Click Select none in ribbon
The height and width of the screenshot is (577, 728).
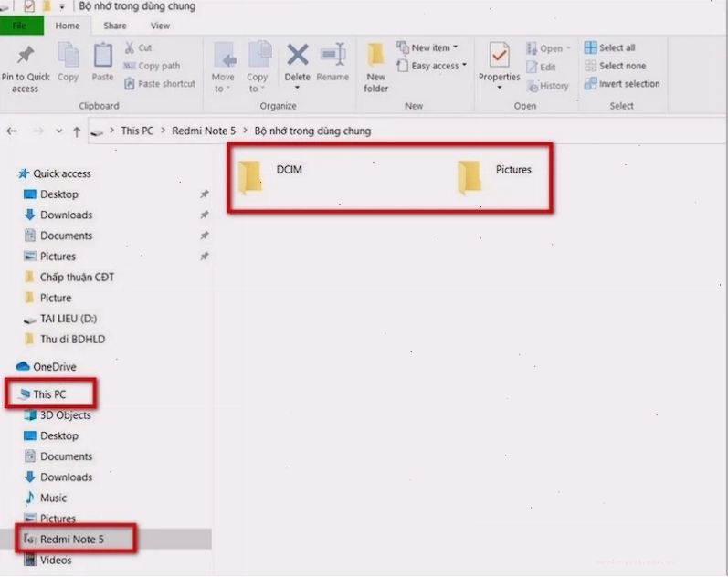615,66
